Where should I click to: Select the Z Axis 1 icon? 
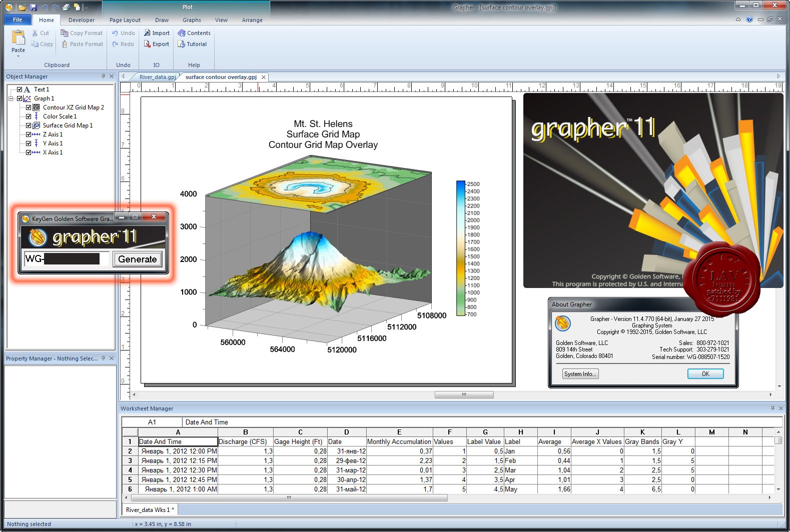(37, 134)
